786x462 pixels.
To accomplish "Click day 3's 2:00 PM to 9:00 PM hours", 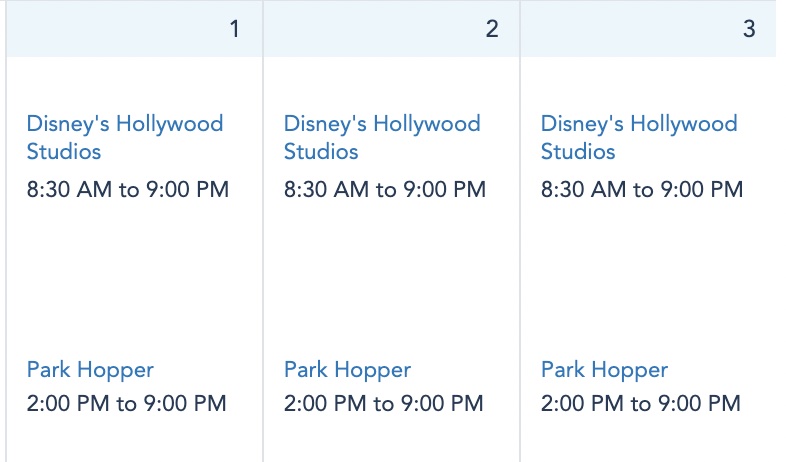I will pyautogui.click(x=640, y=404).
